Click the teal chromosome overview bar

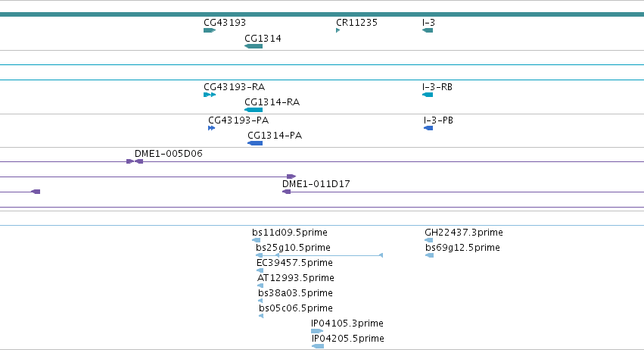[x=322, y=14]
